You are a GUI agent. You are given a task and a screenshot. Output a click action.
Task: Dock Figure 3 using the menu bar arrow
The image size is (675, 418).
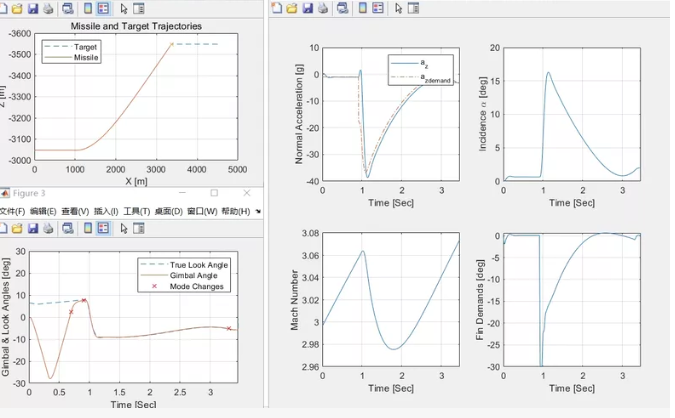(258, 211)
